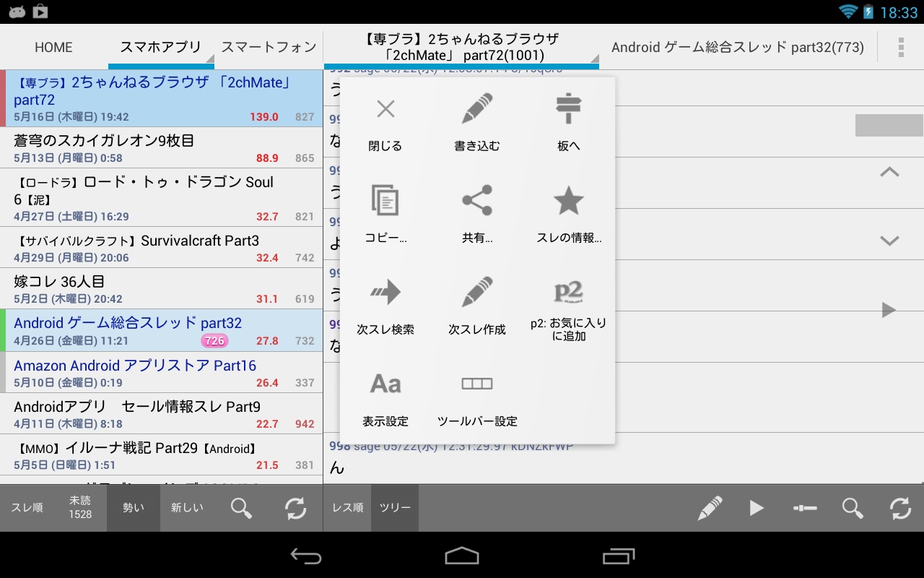Viewport: 924px width, 578px height.
Task: Tap Android recent apps button
Action: 618,555
